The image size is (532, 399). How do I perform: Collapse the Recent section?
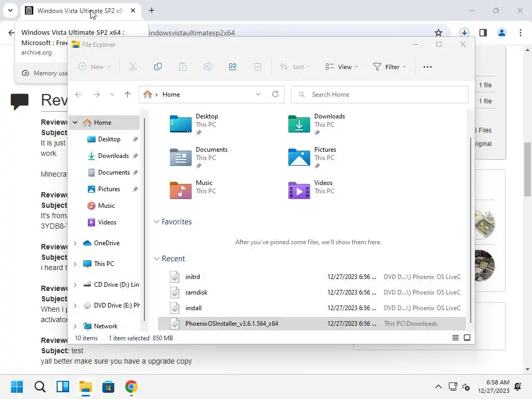pyautogui.click(x=156, y=259)
